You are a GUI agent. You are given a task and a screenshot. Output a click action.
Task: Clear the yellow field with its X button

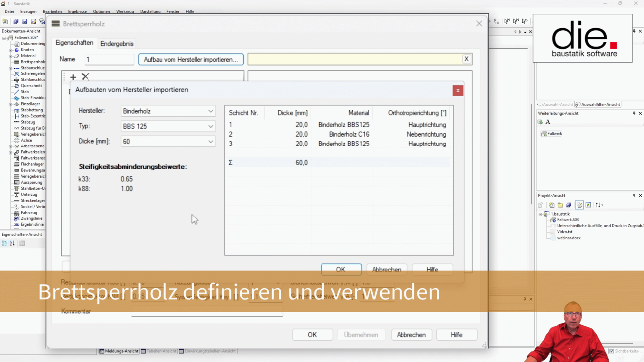[466, 59]
